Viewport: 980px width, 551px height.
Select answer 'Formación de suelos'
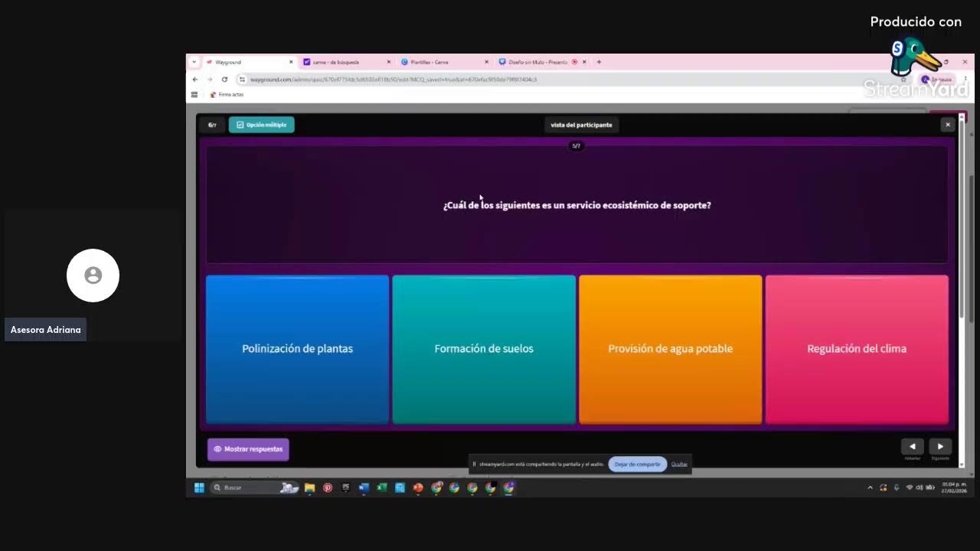coord(484,349)
